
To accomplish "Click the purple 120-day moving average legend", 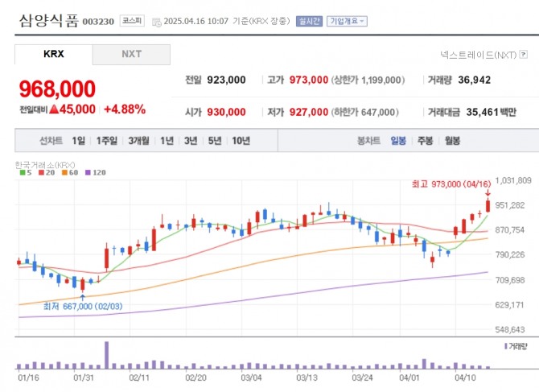I will pos(95,172).
